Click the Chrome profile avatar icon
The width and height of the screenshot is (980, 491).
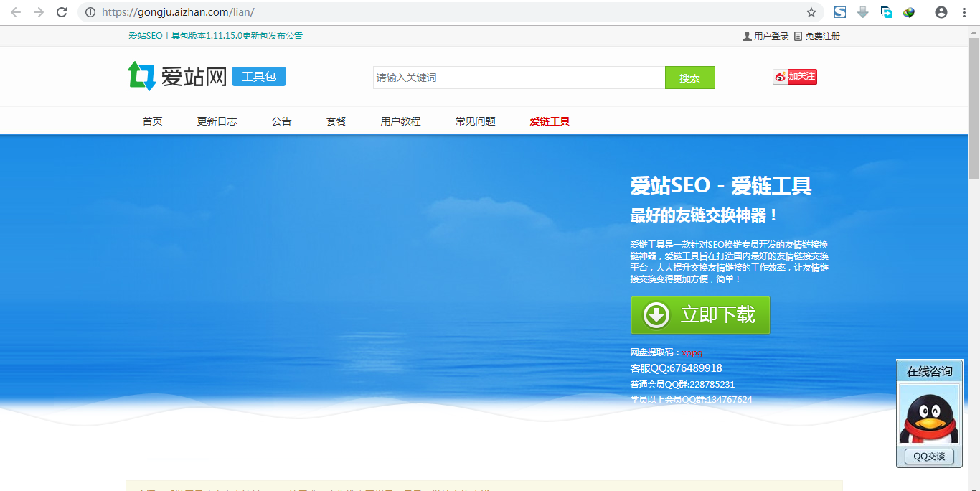point(940,12)
